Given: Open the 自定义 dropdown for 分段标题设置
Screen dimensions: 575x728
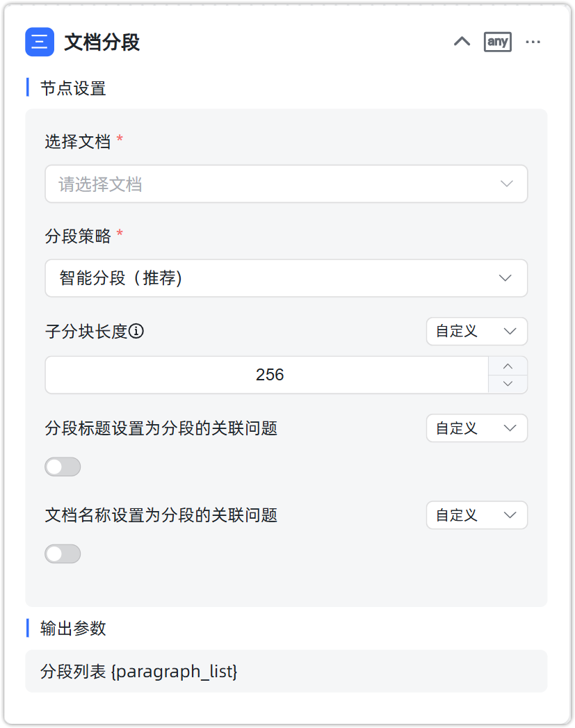Looking at the screenshot, I should coord(476,428).
